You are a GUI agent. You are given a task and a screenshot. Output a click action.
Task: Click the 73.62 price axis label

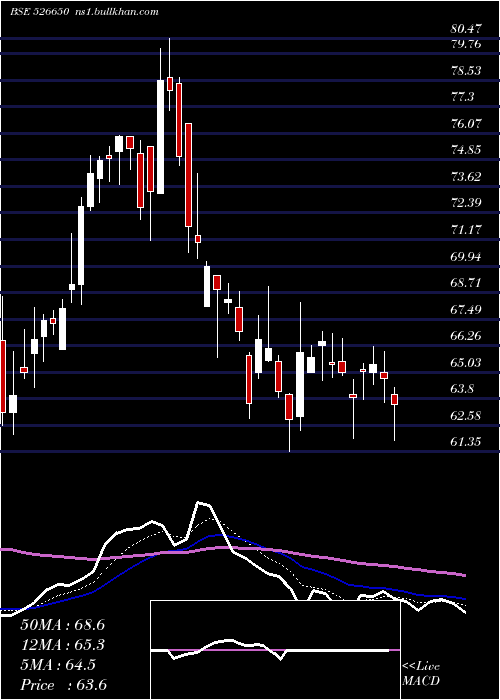coord(467,176)
